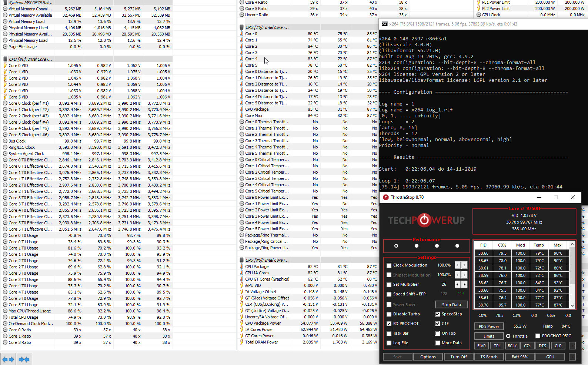Click the lightning icon beside Core 5 VID
Image resolution: width=588 pixels, height=365 pixels.
click(x=5, y=97)
